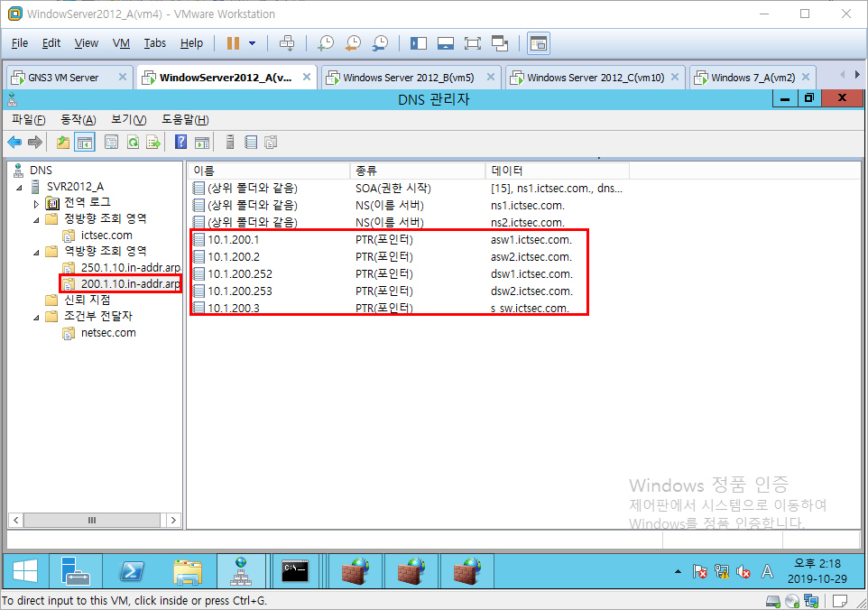
Task: Open the 동작(A) menu in DNS Manager
Action: click(x=78, y=120)
